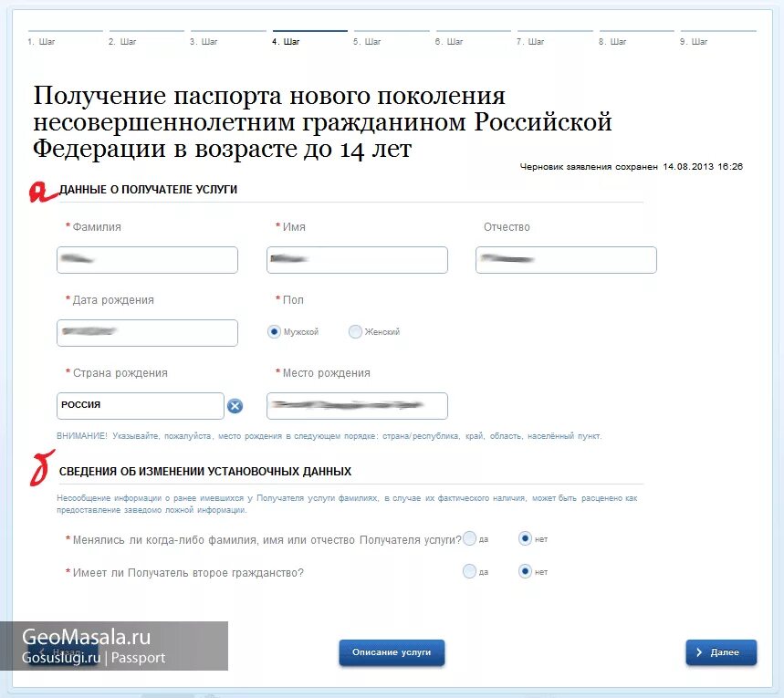Click the Далее button
This screenshot has width=784, height=698.
point(721,652)
